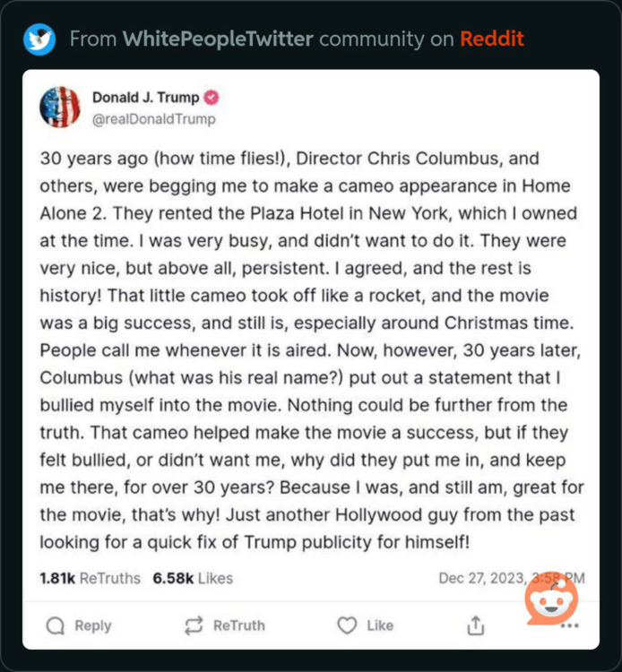Click the share upload icon
622x672 pixels.
(x=476, y=625)
